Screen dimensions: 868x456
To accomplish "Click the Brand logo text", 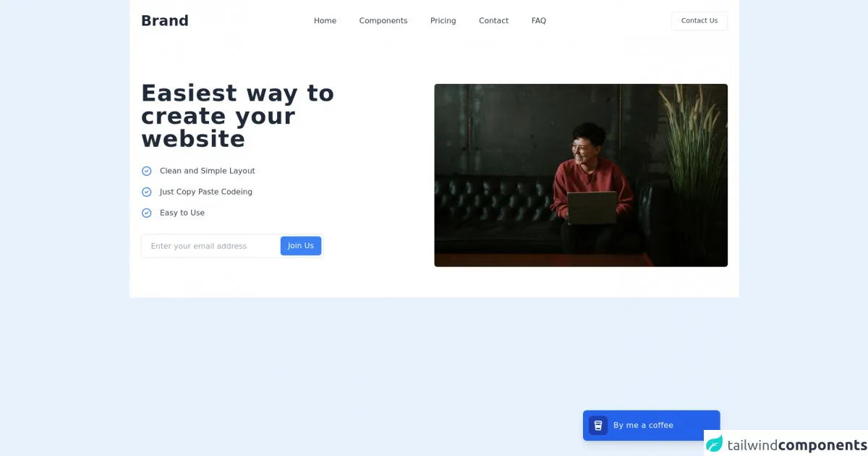I will click(x=164, y=21).
